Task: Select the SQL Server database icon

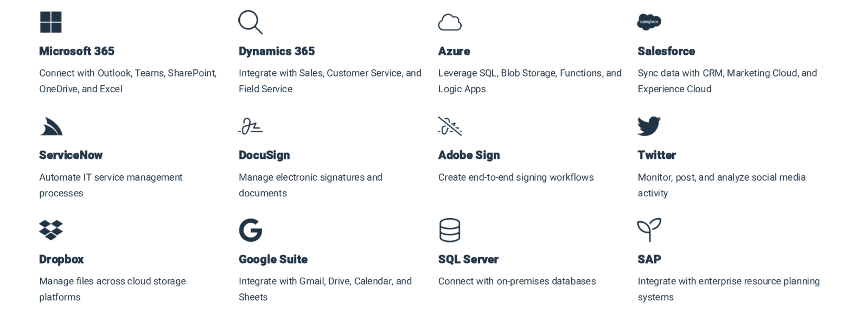Action: 450,230
